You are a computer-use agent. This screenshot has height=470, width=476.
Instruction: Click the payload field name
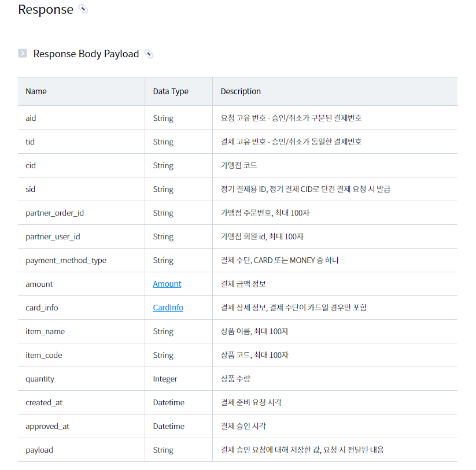click(x=39, y=450)
